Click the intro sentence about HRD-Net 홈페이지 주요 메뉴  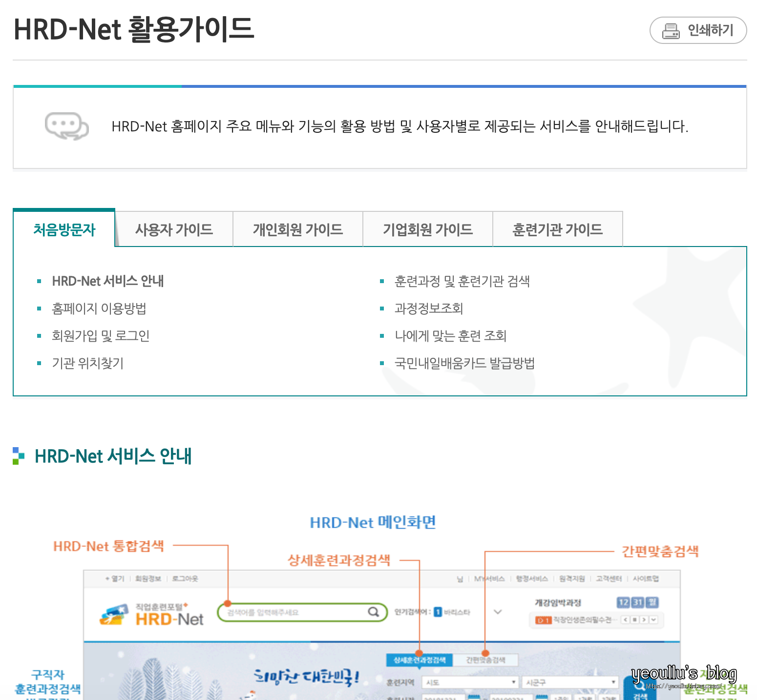[x=400, y=126]
